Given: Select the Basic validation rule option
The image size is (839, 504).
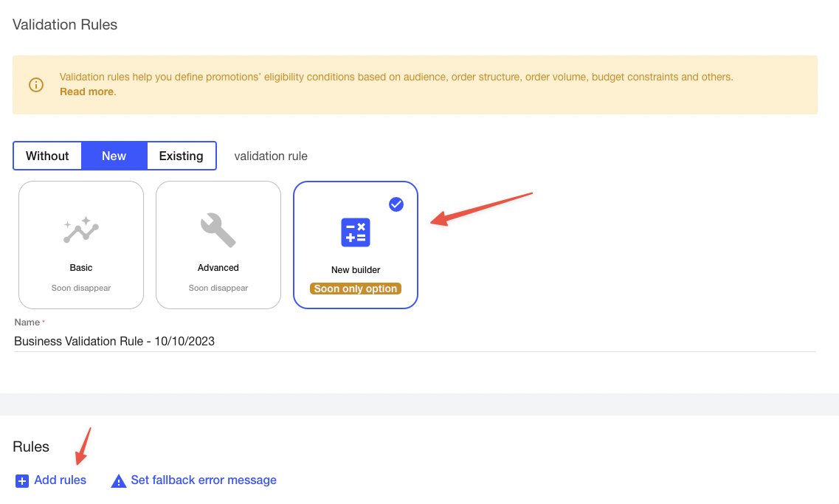Looking at the screenshot, I should coord(80,245).
